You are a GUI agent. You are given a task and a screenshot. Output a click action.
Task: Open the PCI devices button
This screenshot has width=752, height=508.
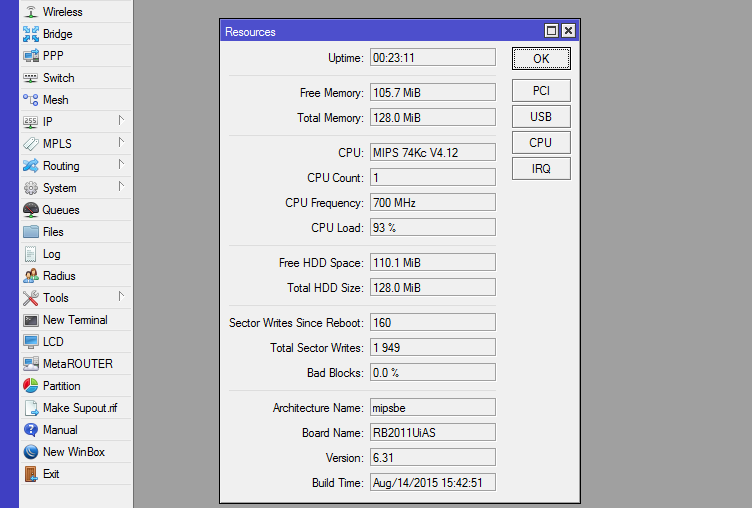[x=540, y=91]
